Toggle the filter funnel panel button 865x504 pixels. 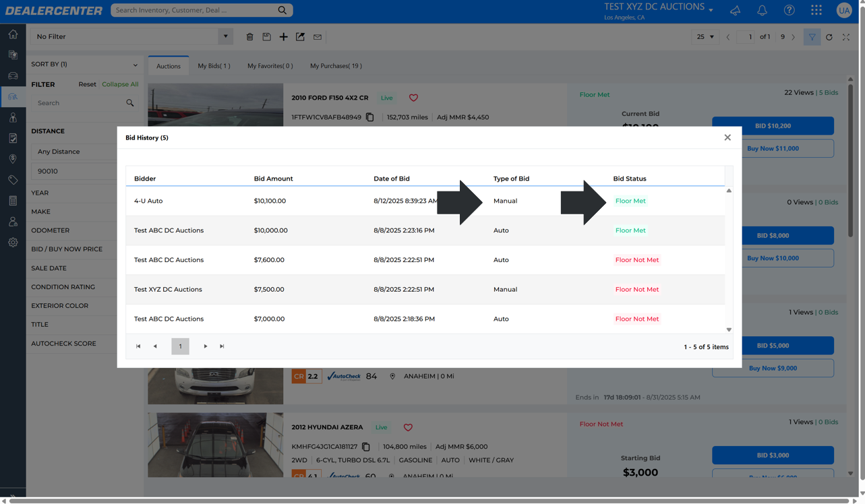tap(812, 37)
